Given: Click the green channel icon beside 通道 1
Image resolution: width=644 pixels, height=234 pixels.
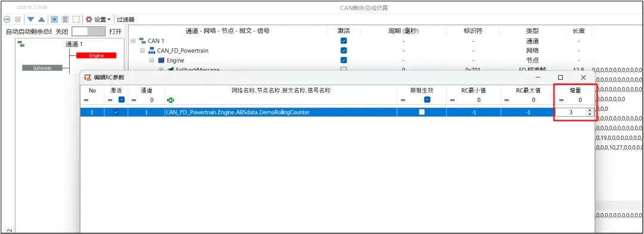Looking at the screenshot, I should coord(21,43).
